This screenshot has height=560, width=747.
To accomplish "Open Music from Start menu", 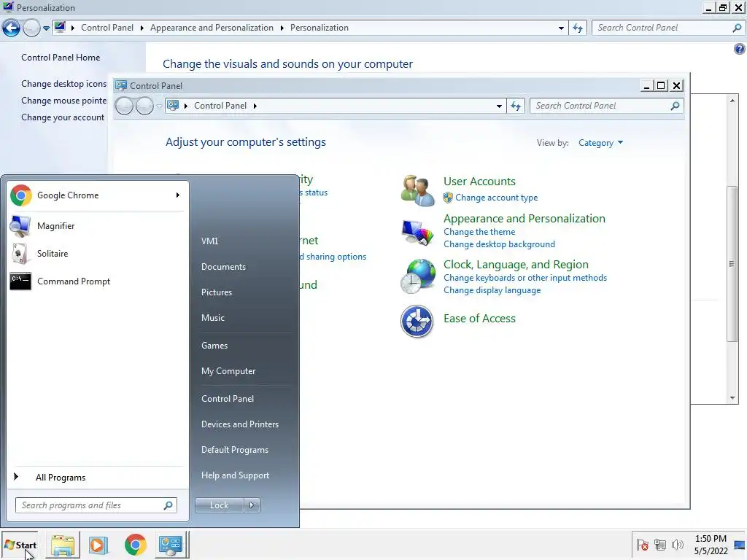I will pos(212,318).
